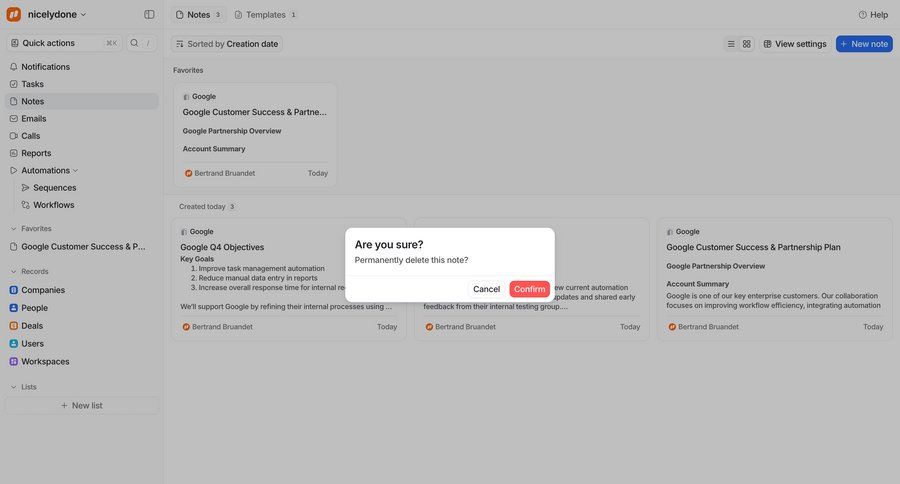Click the Workspaces purple icon
Viewport: 900px width, 484px height.
(14, 361)
